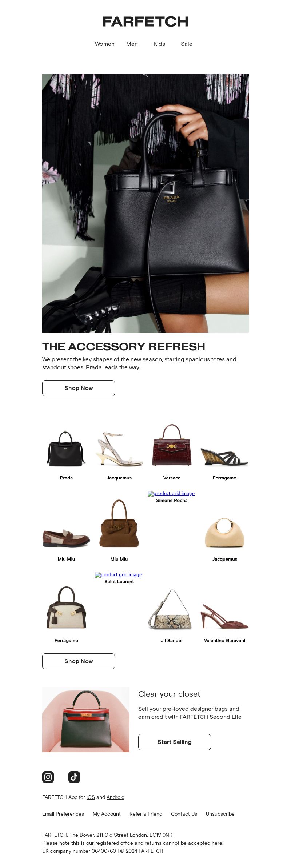Screen dimensions: 291x868
Task: Click the Shop Now button under Accessory Refresh
Action: point(79,388)
